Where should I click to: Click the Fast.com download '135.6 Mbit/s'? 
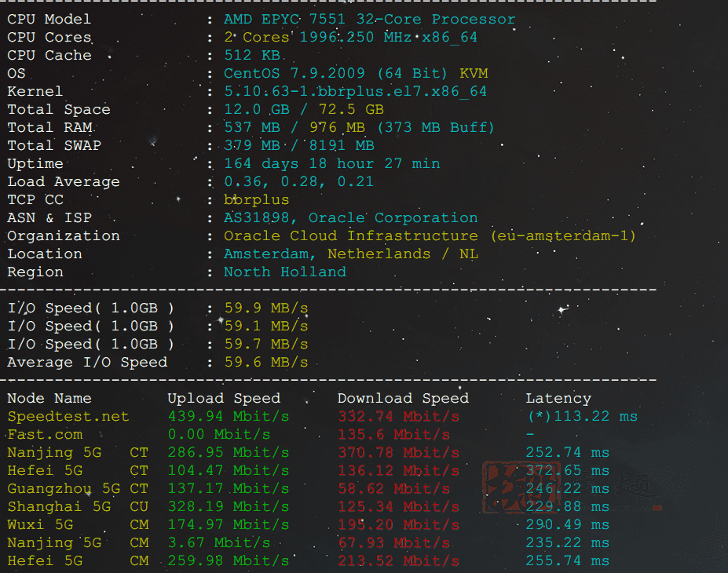(393, 435)
